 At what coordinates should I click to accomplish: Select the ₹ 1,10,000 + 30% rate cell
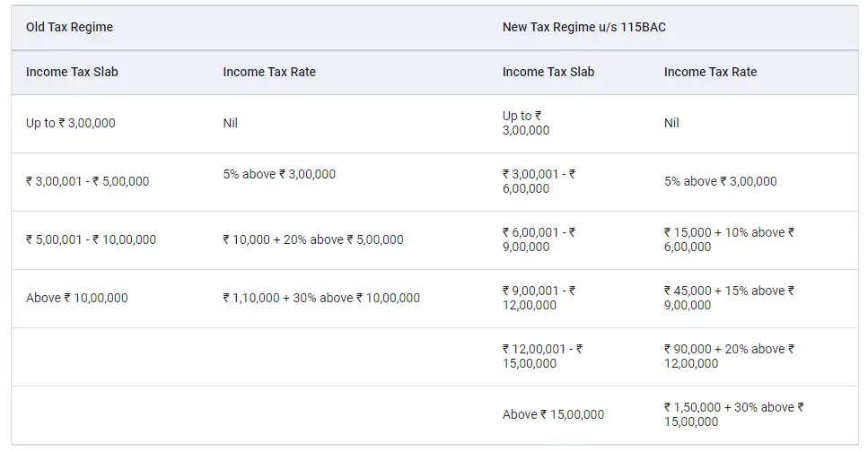click(321, 298)
